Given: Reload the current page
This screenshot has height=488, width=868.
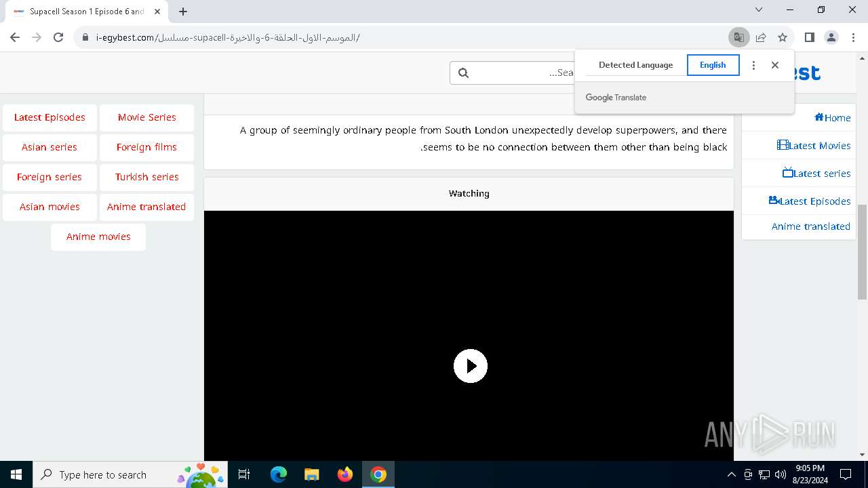Looking at the screenshot, I should (58, 37).
